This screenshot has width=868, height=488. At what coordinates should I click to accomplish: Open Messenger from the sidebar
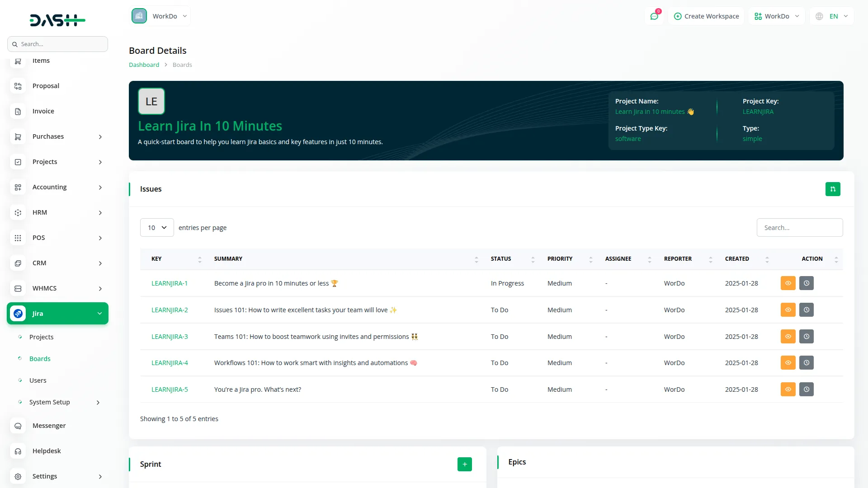48,425
